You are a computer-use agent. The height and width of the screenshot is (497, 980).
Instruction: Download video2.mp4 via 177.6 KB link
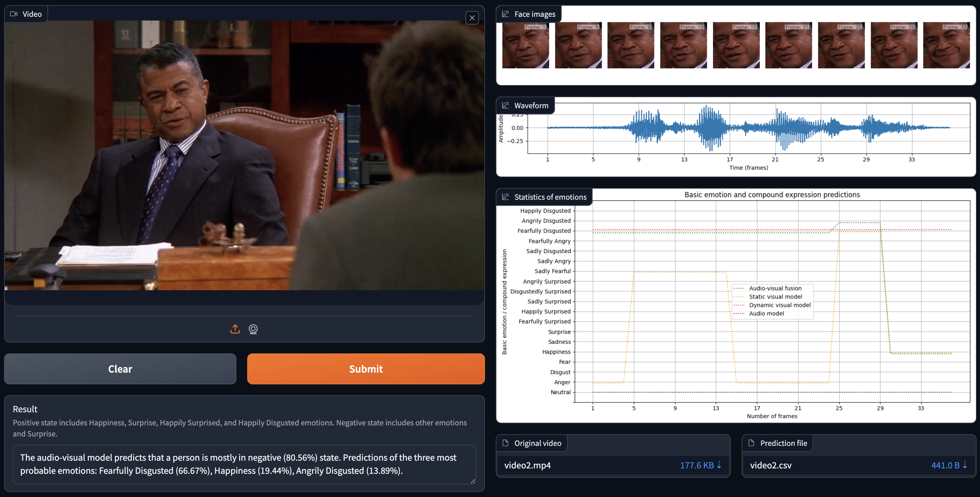click(x=701, y=465)
